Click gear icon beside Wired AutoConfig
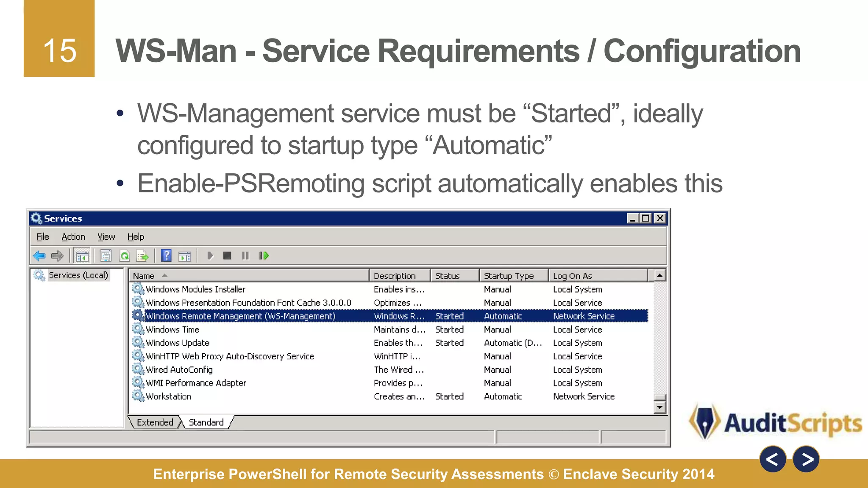This screenshot has width=868, height=488. pos(138,369)
